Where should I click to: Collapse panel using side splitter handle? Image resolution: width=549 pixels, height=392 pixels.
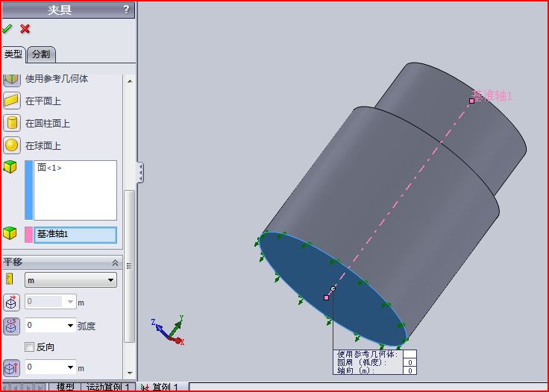tap(140, 172)
